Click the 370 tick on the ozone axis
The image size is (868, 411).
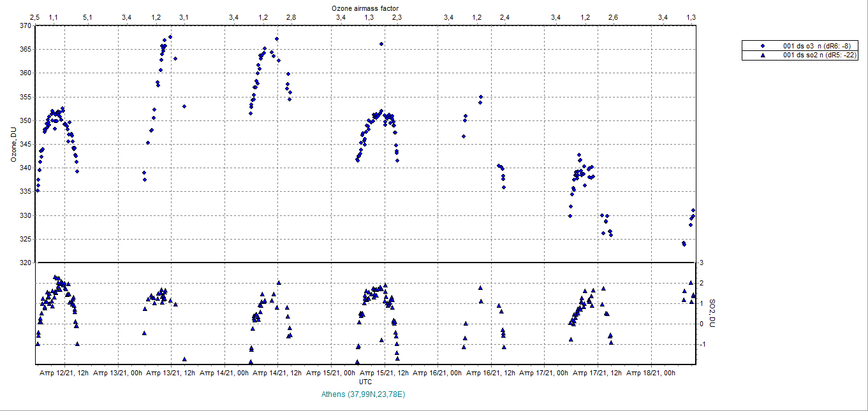(25, 26)
